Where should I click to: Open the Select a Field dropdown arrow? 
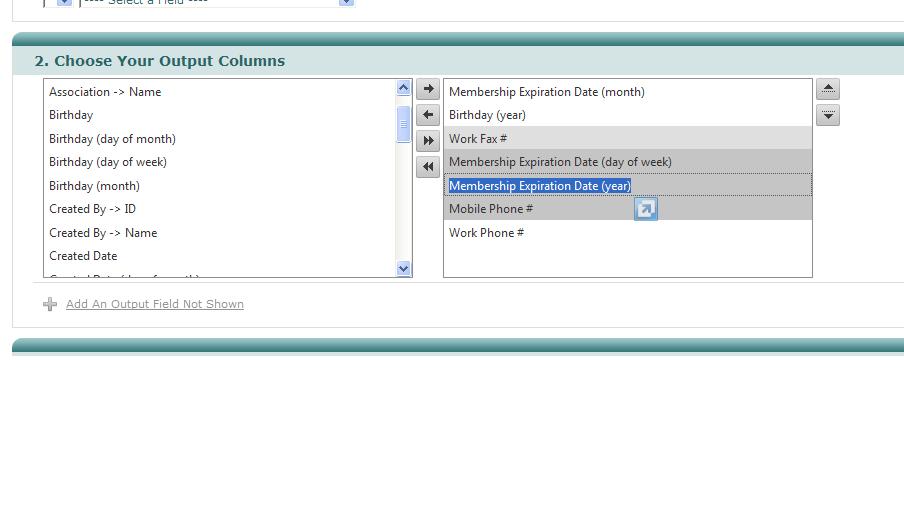pos(346,2)
